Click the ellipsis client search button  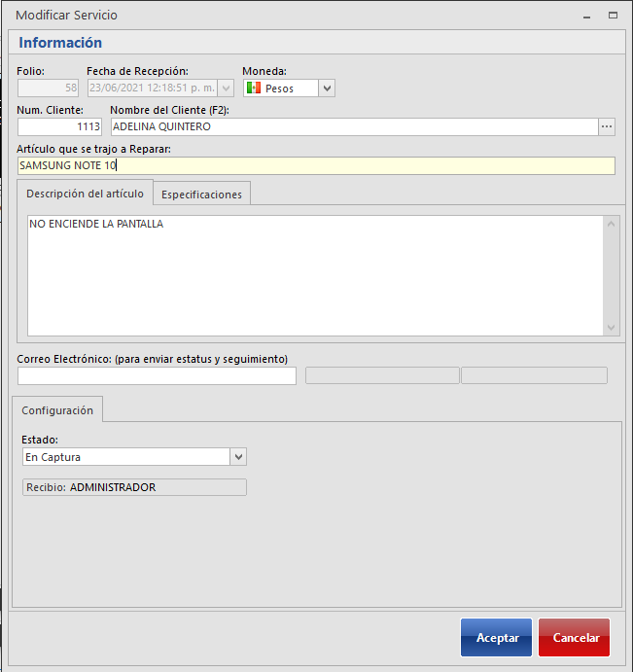click(607, 126)
